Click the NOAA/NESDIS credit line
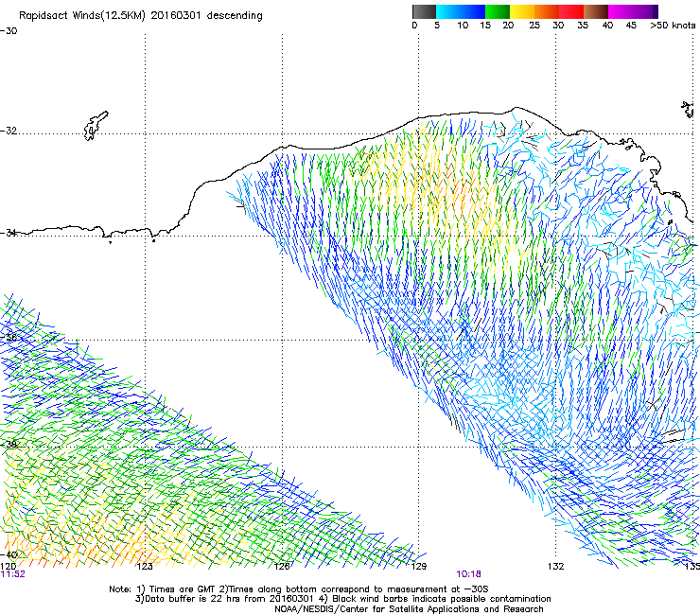The width and height of the screenshot is (700, 615). tap(409, 609)
